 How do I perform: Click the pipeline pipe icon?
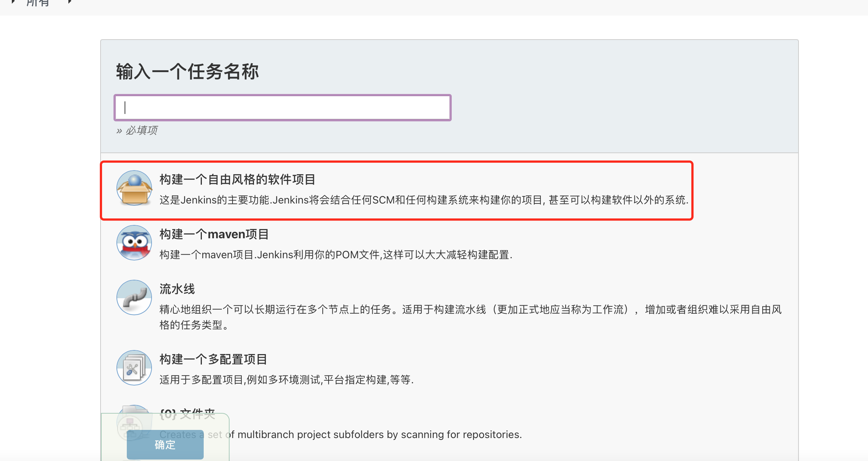[134, 297]
